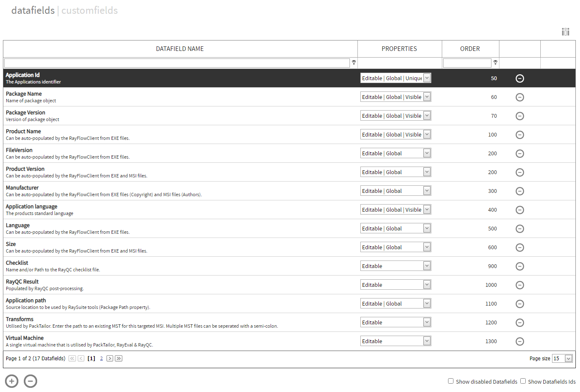The width and height of the screenshot is (580, 392).
Task: Click the column chooser icon above the table
Action: click(565, 32)
